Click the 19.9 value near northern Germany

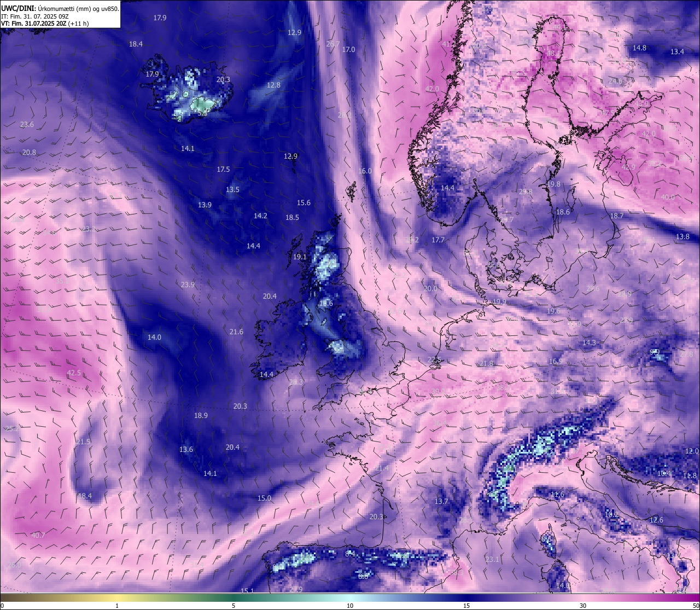(499, 302)
